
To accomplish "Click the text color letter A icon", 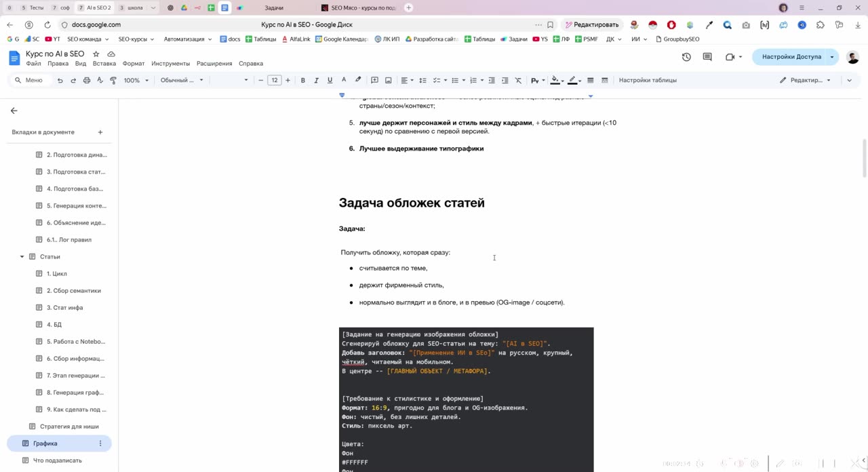I will click(x=344, y=80).
